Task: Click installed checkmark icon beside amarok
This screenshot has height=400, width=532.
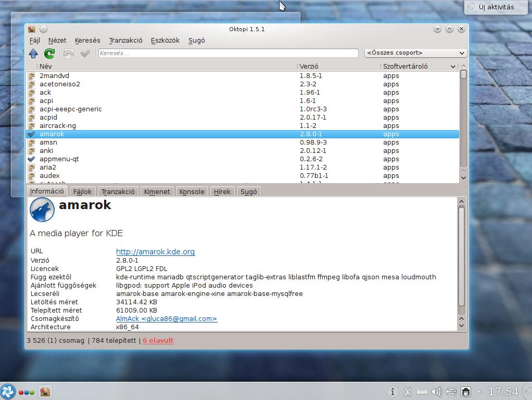Action: click(32, 134)
